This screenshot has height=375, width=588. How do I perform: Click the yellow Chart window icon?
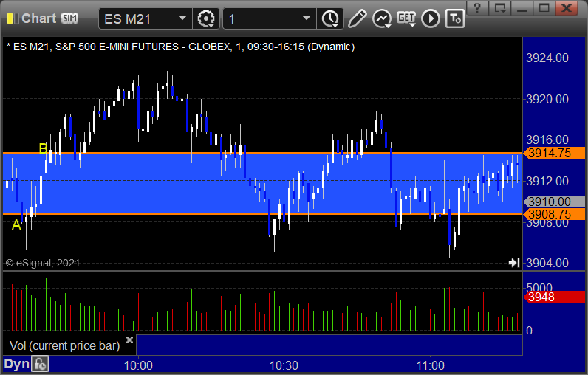tap(13, 18)
